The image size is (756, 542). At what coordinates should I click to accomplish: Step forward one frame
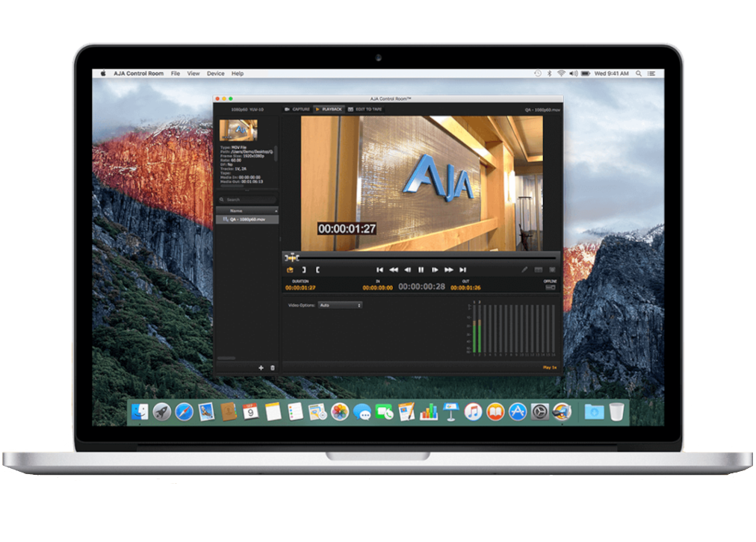435,270
